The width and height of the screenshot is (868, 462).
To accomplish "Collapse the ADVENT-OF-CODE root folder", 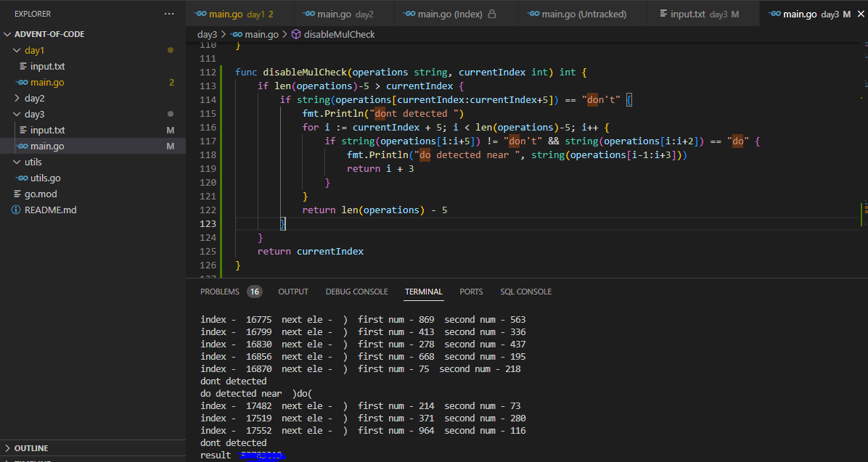I will pos(7,34).
